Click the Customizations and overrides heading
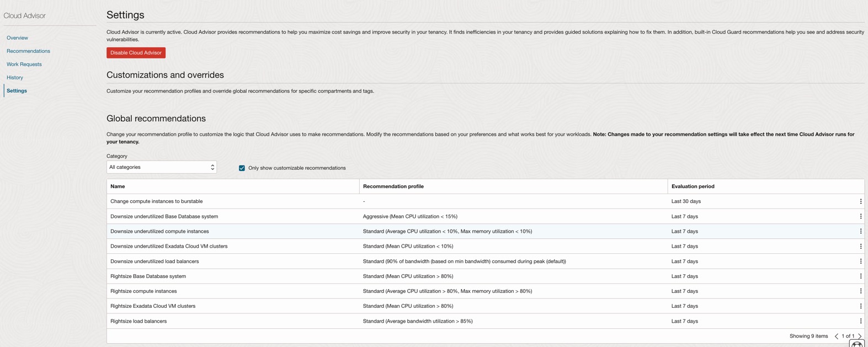 click(x=165, y=74)
